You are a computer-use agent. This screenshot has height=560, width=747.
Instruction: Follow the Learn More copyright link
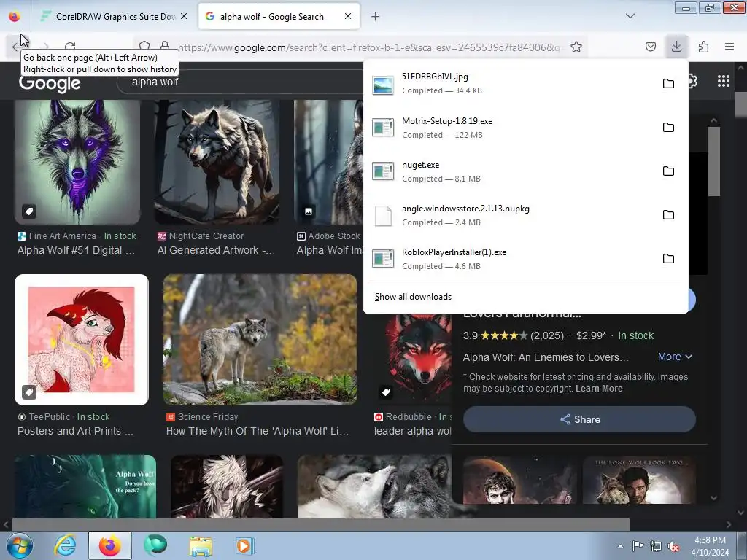tap(599, 389)
